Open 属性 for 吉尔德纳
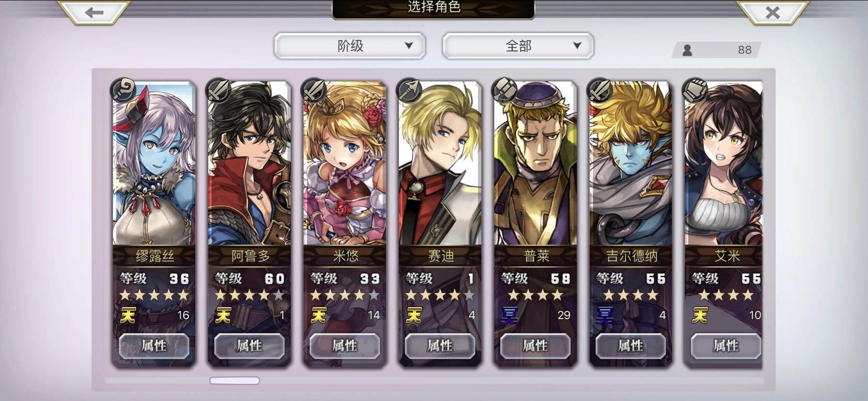Image resolution: width=868 pixels, height=401 pixels. pos(631,346)
